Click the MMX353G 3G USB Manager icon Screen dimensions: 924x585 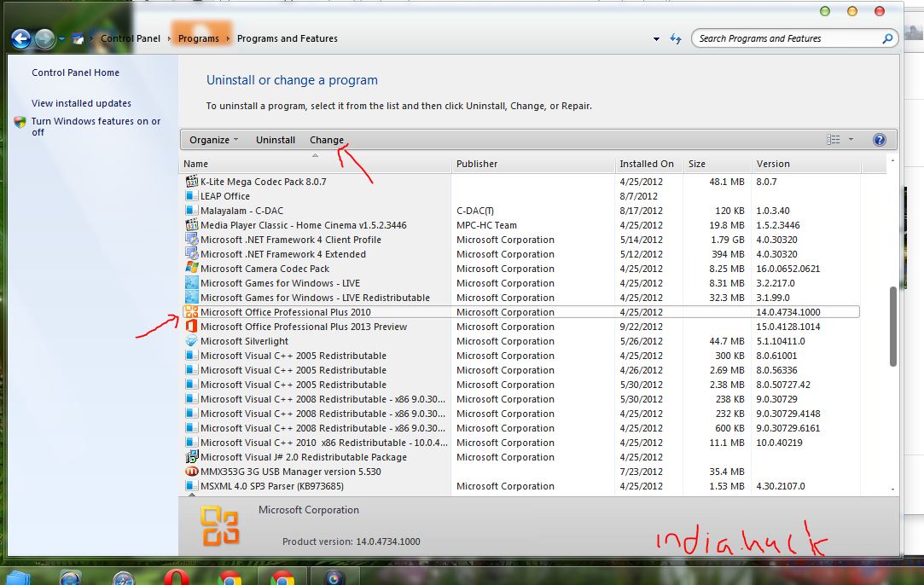click(x=191, y=472)
